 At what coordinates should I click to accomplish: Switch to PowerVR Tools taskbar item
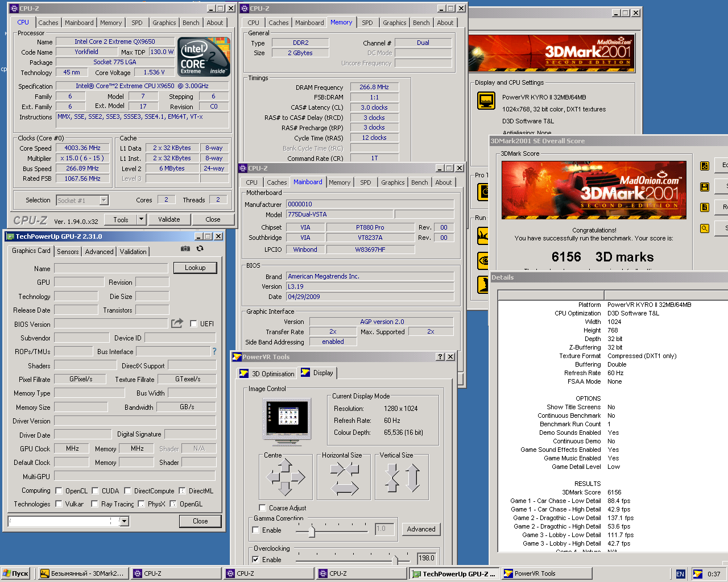(x=548, y=574)
